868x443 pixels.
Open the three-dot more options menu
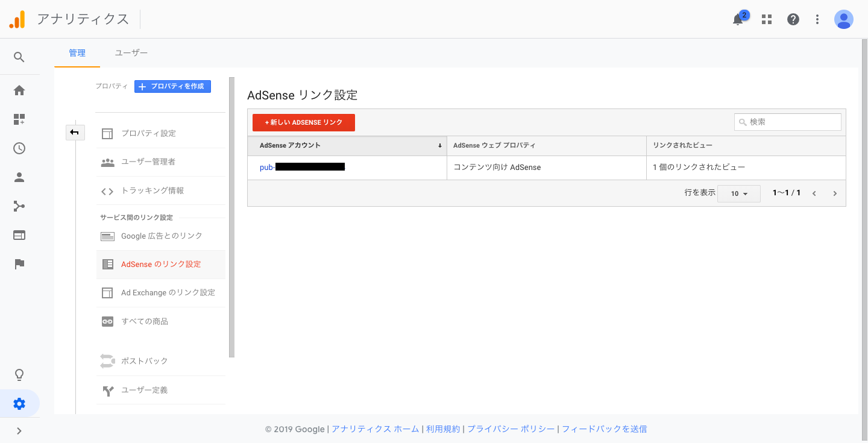(817, 19)
